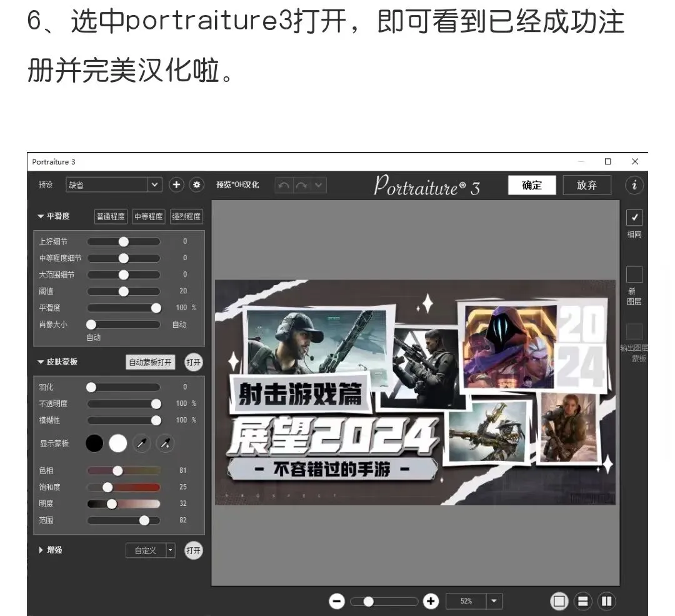Select horizontal split preview icon
Image resolution: width=675 pixels, height=616 pixels.
coord(583,602)
